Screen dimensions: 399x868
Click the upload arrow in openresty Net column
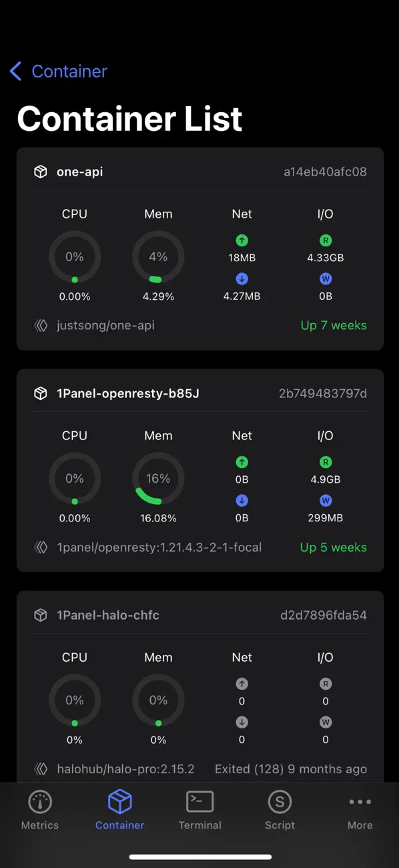click(x=242, y=461)
